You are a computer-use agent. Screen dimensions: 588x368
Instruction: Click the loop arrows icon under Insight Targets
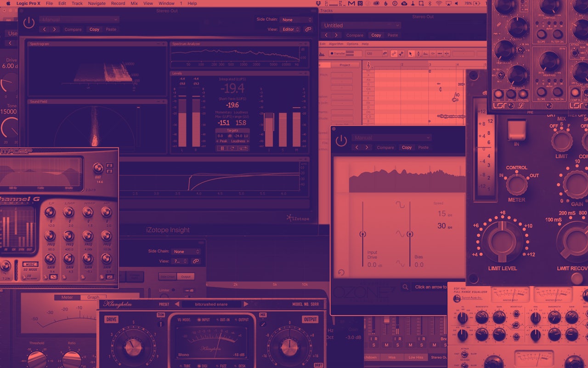243,148
